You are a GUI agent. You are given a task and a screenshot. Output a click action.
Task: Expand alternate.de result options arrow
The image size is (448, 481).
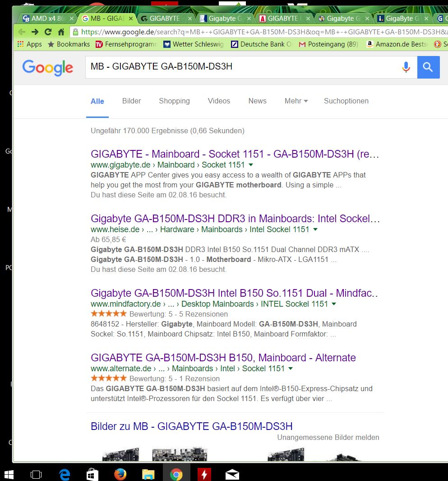(291, 369)
